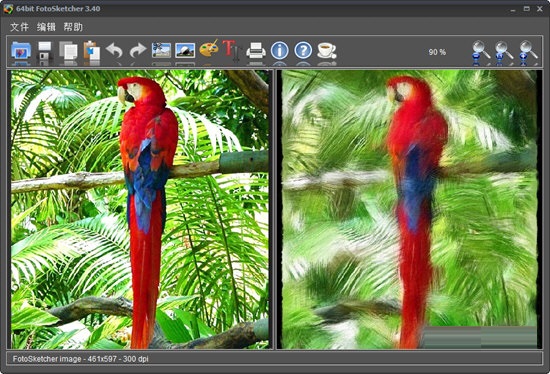550x374 pixels.
Task: Redo the action with the right arrow
Action: [x=138, y=50]
